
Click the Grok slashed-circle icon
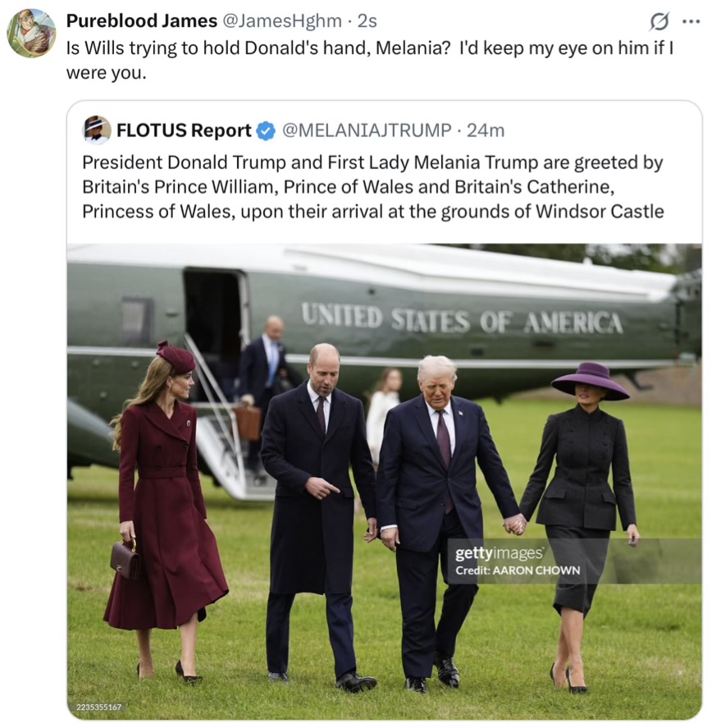pyautogui.click(x=659, y=21)
